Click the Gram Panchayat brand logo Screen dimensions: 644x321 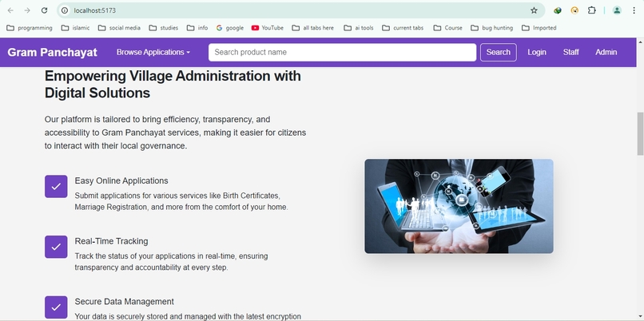[52, 52]
